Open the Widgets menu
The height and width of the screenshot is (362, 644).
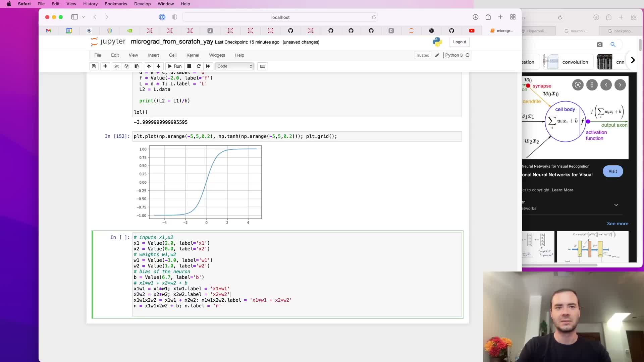point(217,55)
